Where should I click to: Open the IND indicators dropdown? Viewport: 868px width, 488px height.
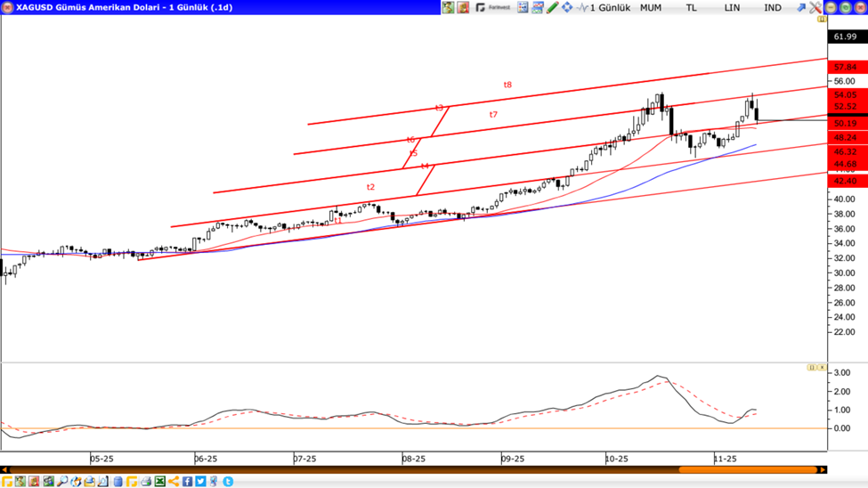click(x=773, y=7)
